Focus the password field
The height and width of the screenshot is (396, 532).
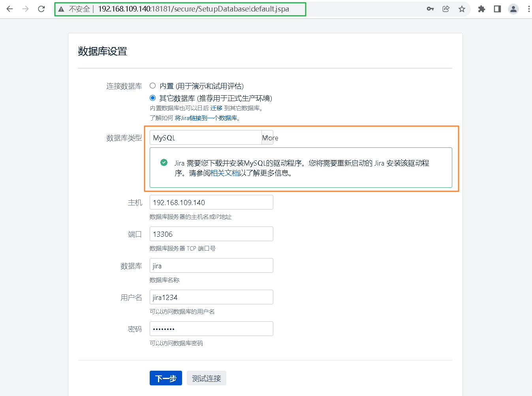[x=211, y=329]
